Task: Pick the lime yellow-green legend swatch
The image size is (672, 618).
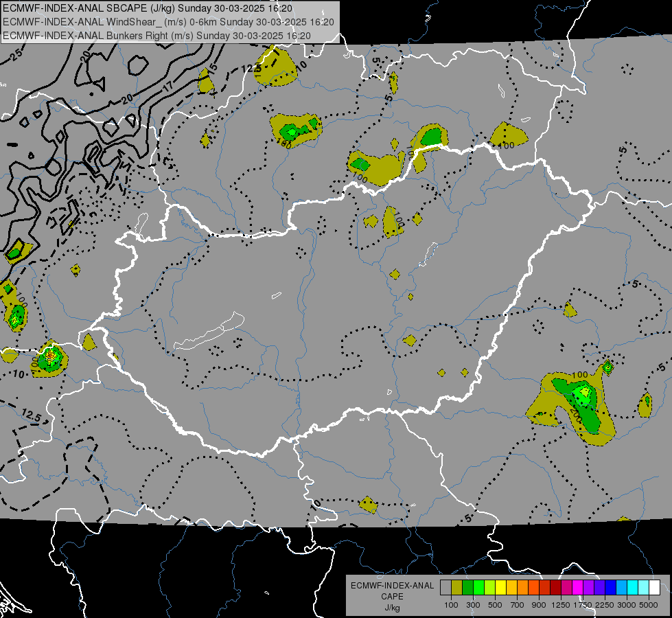Action: (x=490, y=587)
